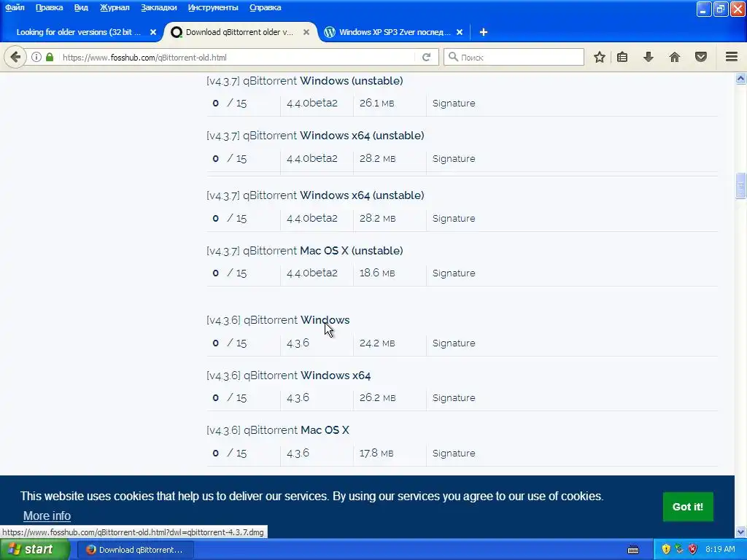Download [v4.3.7] qBittorrent Windows (unstable)
Image resolution: width=747 pixels, height=560 pixels.
pyautogui.click(x=305, y=81)
